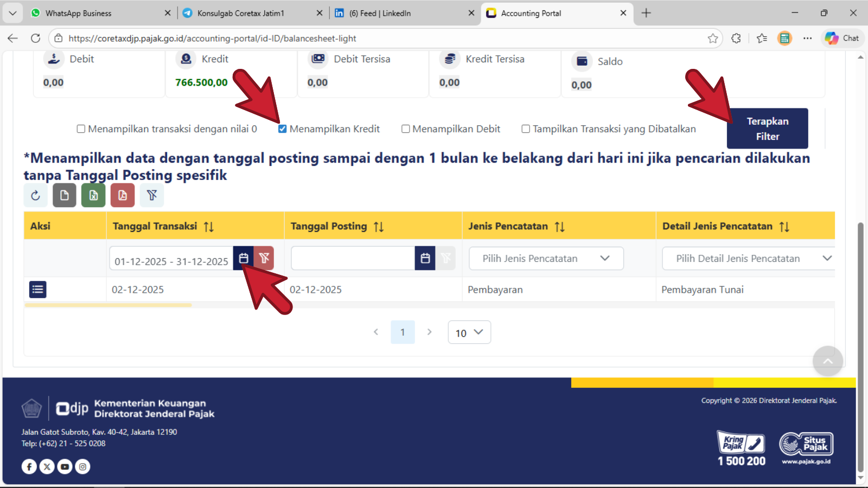Click the Terapkan Filter button
This screenshot has height=488, width=868.
(x=767, y=129)
